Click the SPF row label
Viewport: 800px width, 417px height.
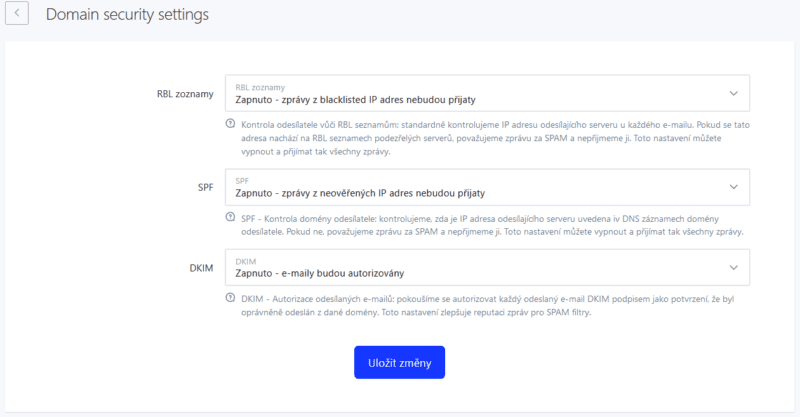(x=205, y=187)
